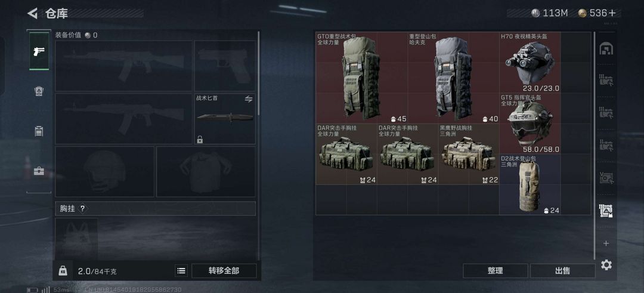Open the settings gear icon
Screen dimensions: 644x293
tap(606, 265)
